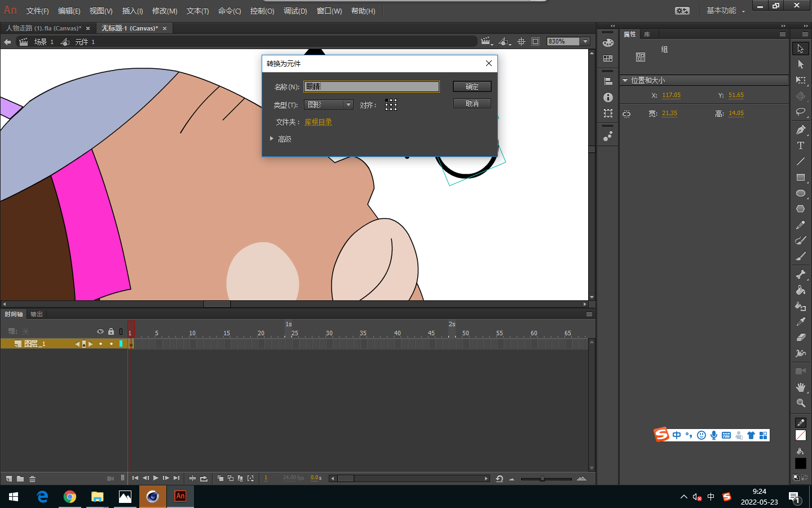The width and height of the screenshot is (812, 508).
Task: Toggle layer visibility eye in timeline header
Action: (100, 331)
